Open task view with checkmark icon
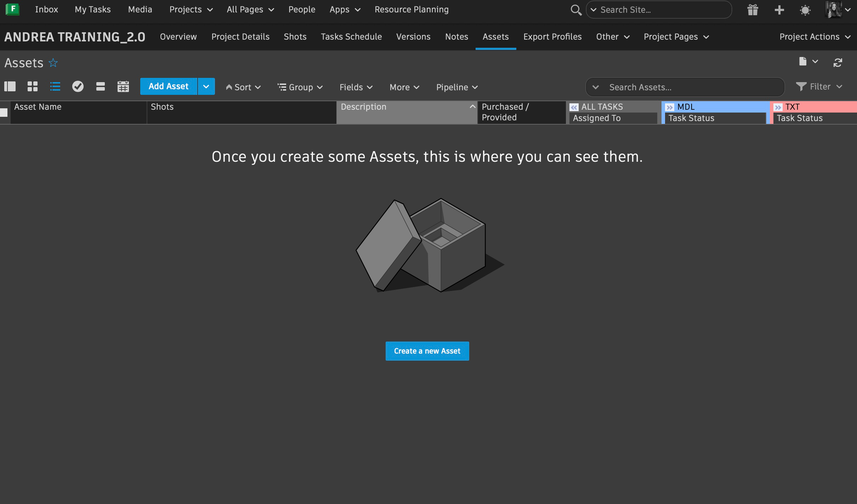857x504 pixels. coord(78,87)
